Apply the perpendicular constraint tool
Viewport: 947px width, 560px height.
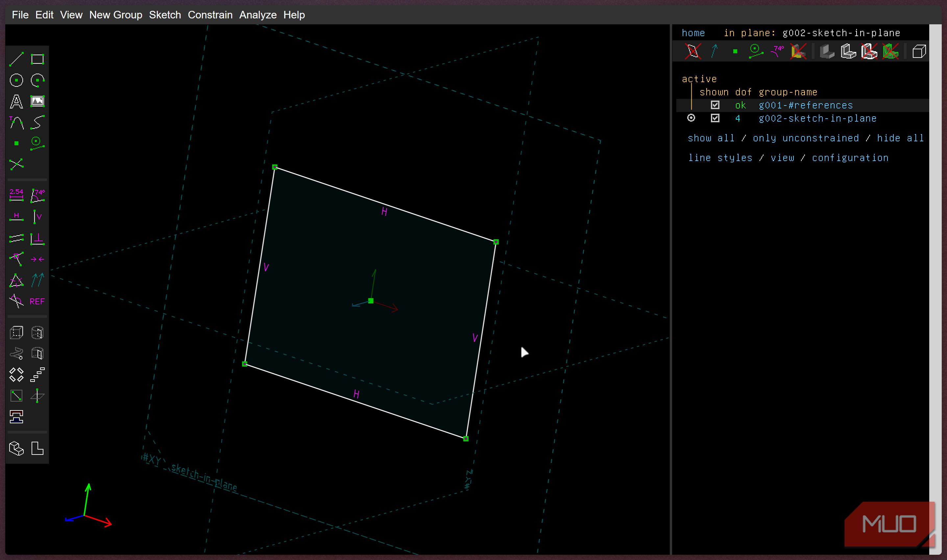click(37, 238)
